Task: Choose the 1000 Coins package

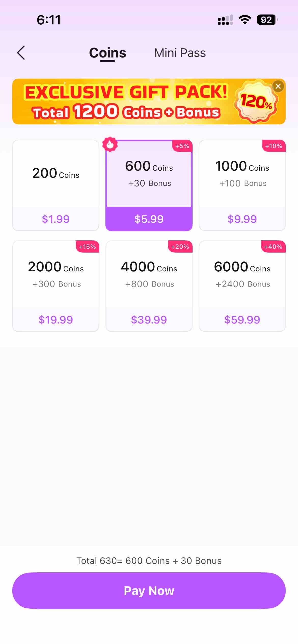Action: 242,185
